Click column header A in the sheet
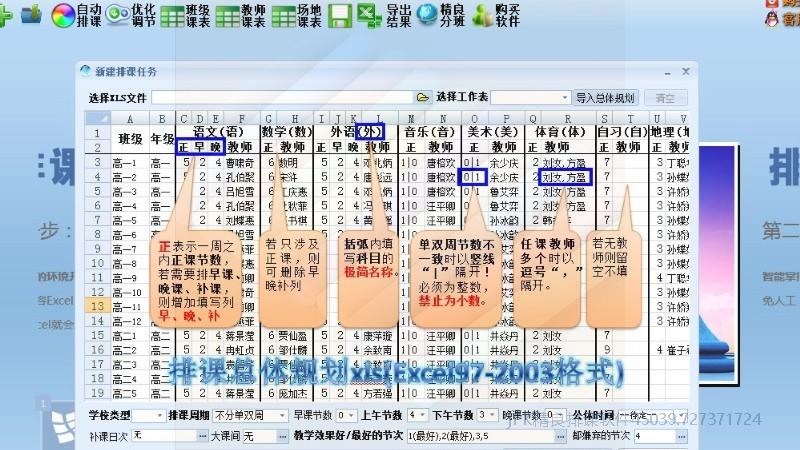Viewport: 800px width, 450px height. point(130,119)
